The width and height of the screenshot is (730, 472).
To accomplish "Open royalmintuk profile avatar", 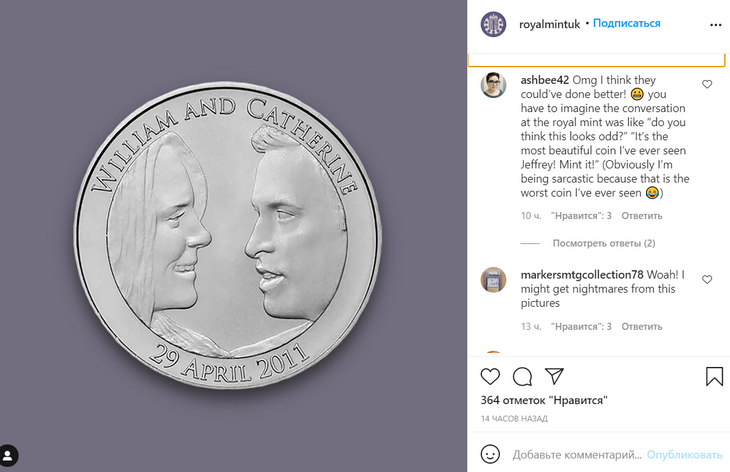I will [x=493, y=24].
